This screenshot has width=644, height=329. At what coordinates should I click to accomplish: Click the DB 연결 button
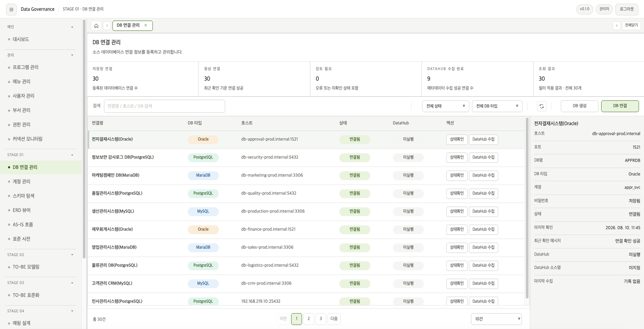tap(620, 106)
